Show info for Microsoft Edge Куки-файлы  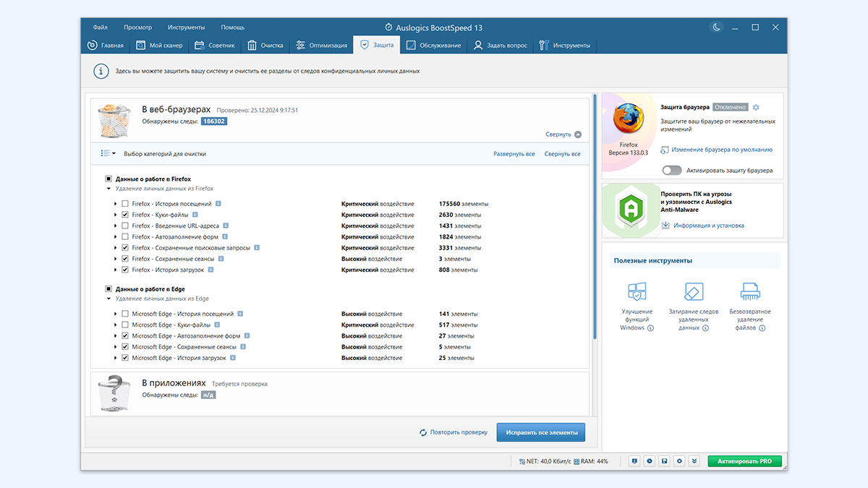tap(216, 325)
